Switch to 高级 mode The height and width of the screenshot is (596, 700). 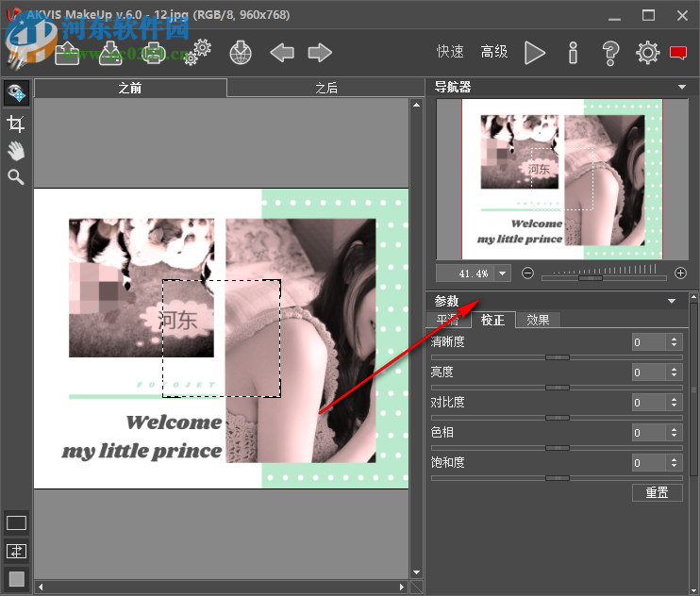494,52
